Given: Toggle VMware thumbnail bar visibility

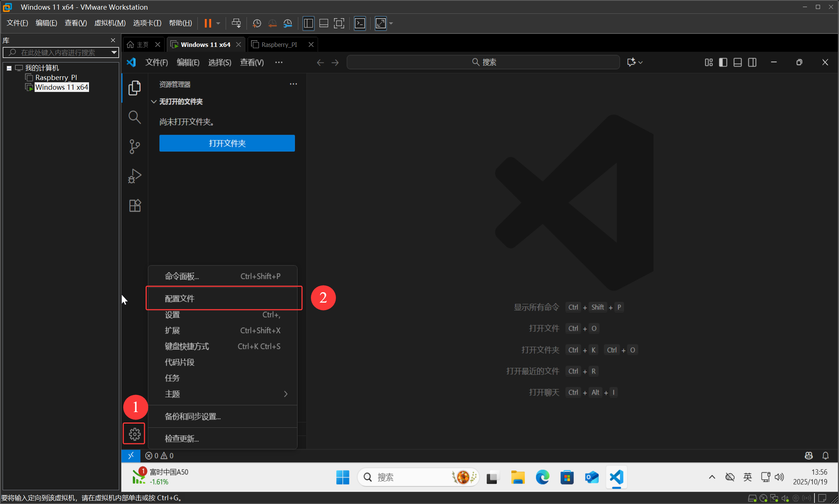Looking at the screenshot, I should tap(324, 23).
